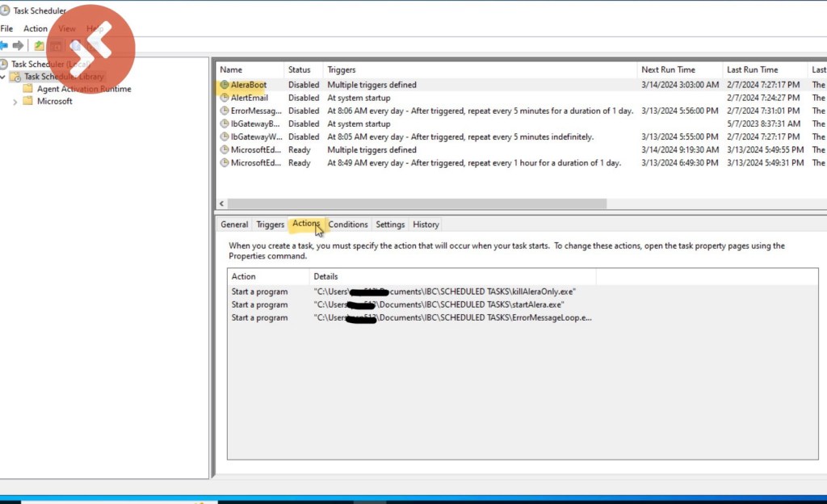The height and width of the screenshot is (504, 827).
Task: Click the left scroll arrow under task list
Action: (220, 204)
